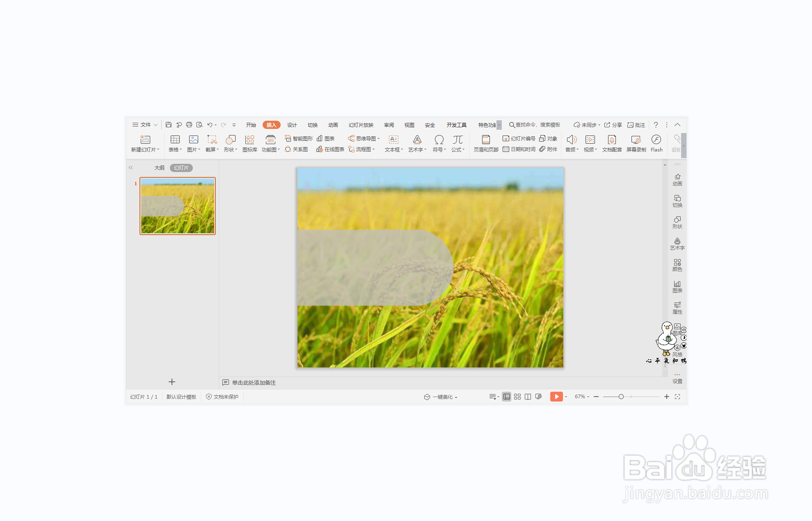Switch to reading view
The width and height of the screenshot is (812, 521).
click(528, 397)
